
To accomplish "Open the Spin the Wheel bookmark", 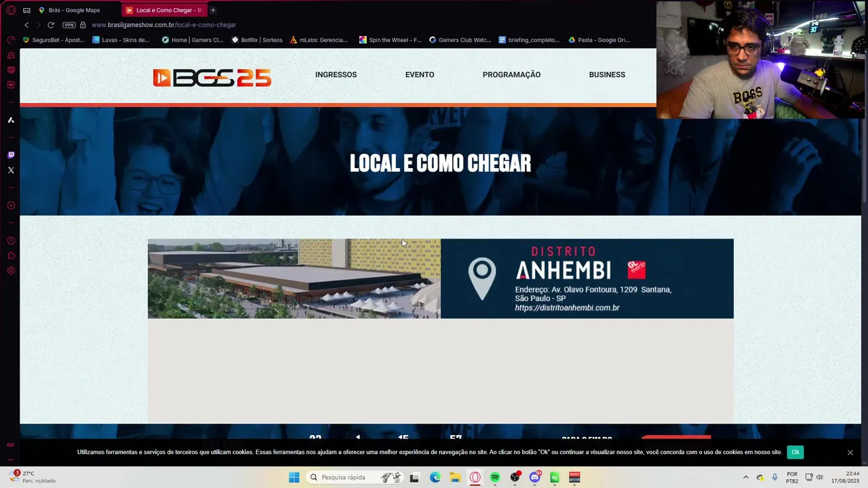I will [x=390, y=40].
